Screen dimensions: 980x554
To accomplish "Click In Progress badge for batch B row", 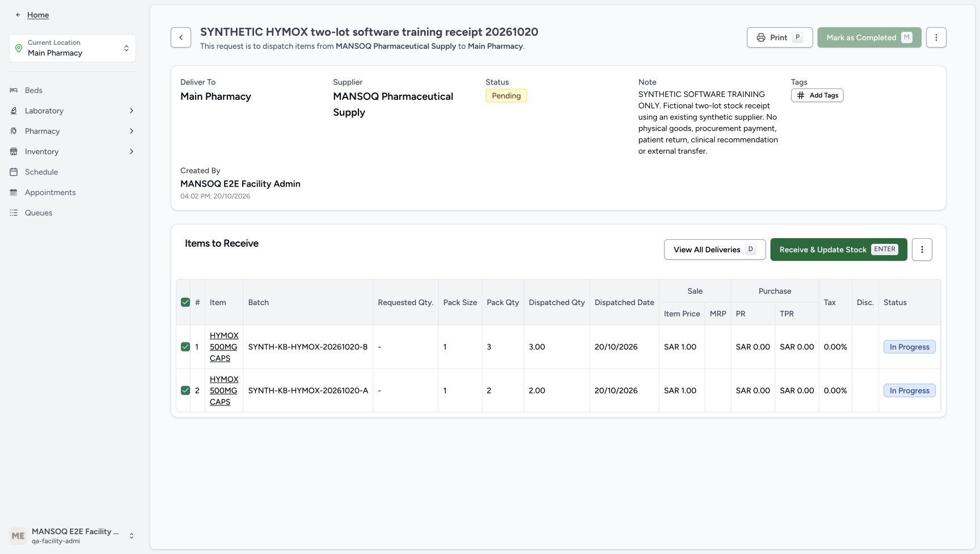I will (910, 347).
